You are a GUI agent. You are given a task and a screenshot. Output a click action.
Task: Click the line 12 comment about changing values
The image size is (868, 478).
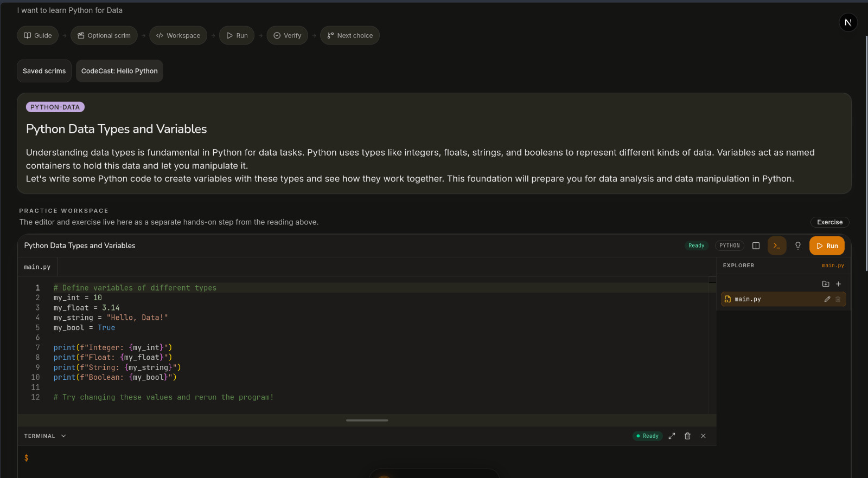163,398
